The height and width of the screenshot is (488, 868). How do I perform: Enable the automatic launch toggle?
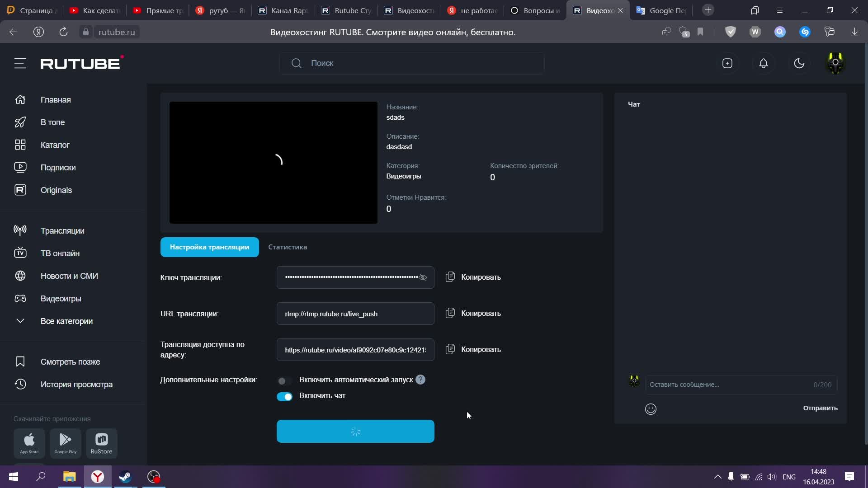coord(284,380)
